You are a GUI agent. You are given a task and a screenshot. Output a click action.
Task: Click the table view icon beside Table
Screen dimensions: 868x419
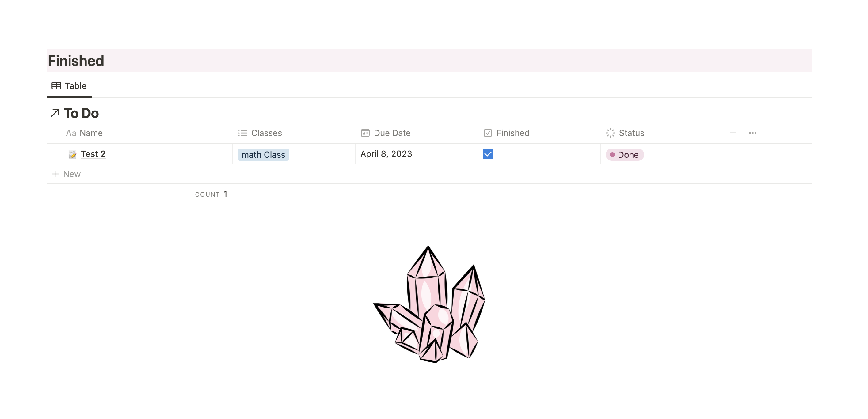56,86
